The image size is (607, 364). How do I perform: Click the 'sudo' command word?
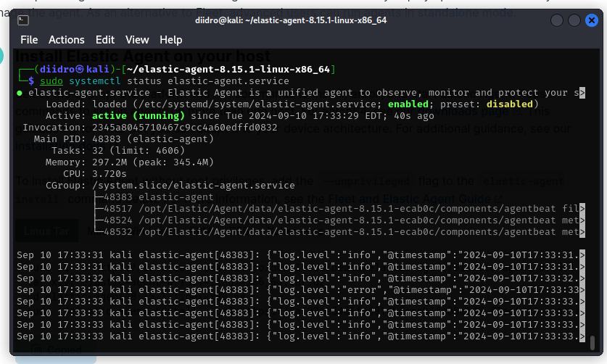[x=51, y=81]
